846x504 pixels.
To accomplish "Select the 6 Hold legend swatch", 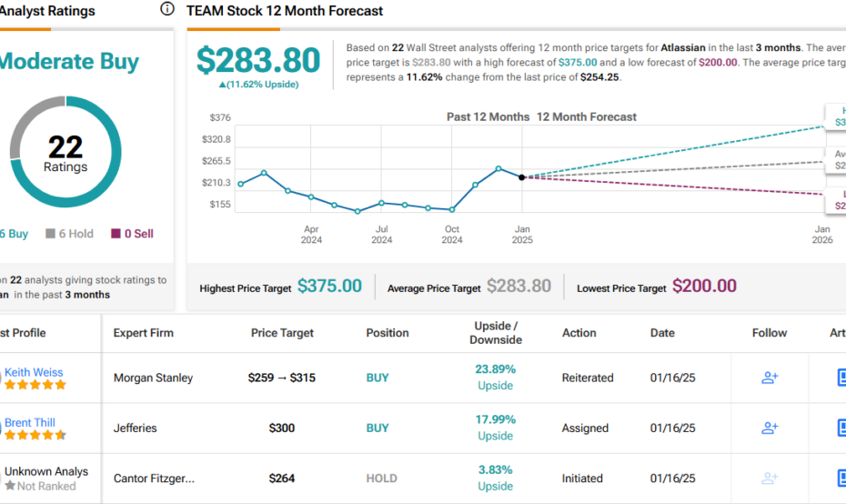I will (50, 234).
